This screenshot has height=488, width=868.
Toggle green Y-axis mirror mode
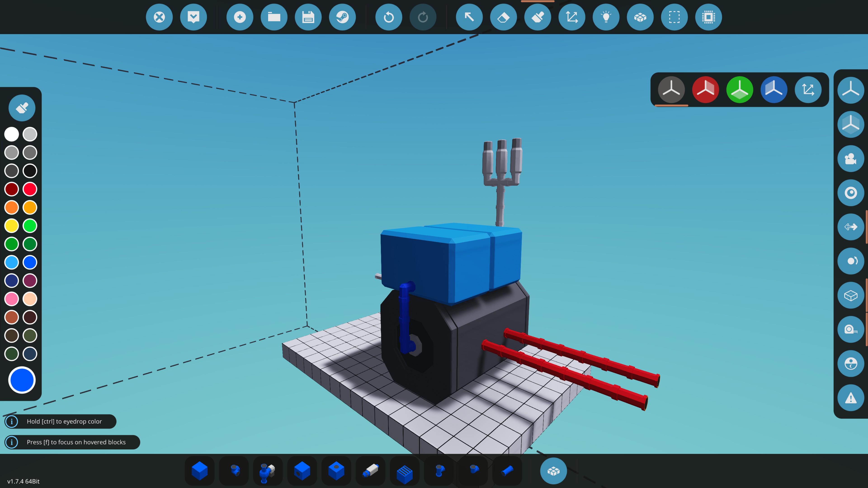point(740,90)
